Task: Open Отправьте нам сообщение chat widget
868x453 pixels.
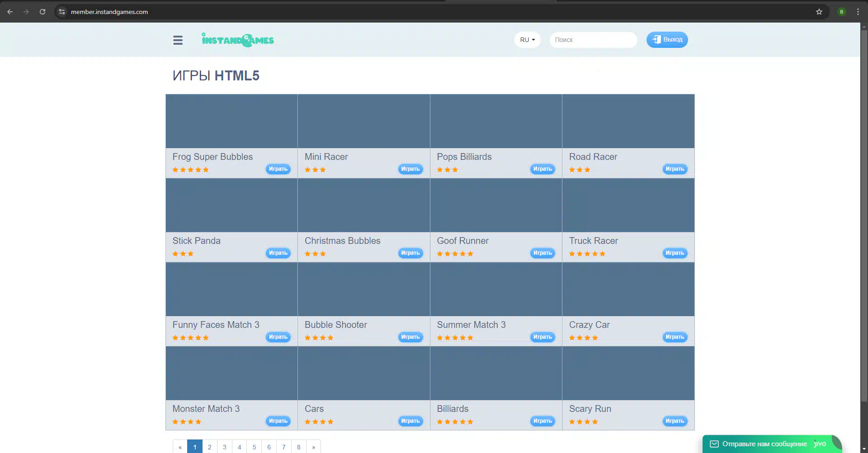Action: pos(772,444)
